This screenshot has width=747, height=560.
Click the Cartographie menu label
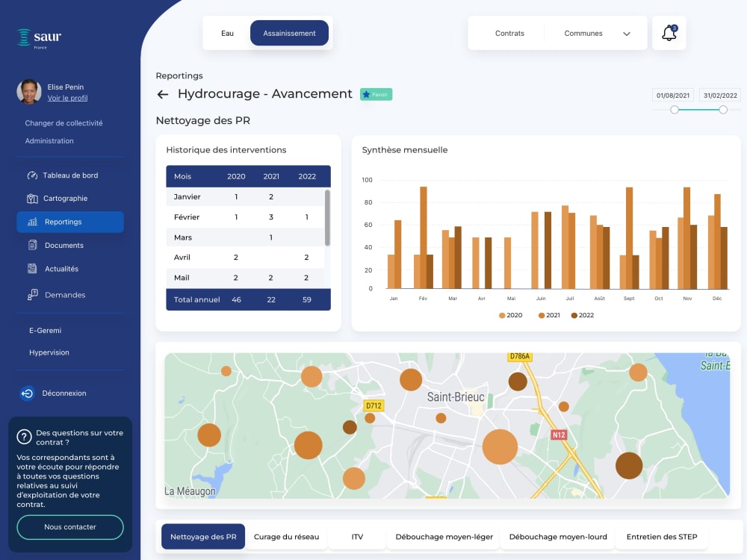click(65, 199)
